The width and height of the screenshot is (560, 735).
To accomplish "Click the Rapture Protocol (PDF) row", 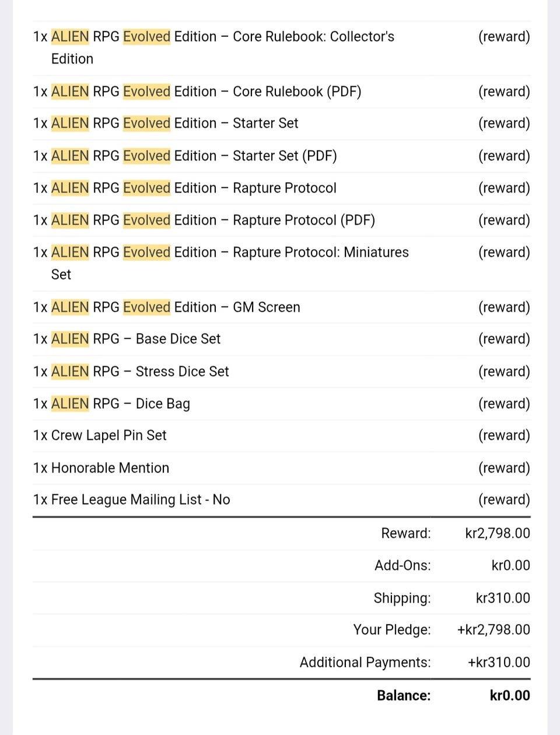I will pyautogui.click(x=281, y=220).
